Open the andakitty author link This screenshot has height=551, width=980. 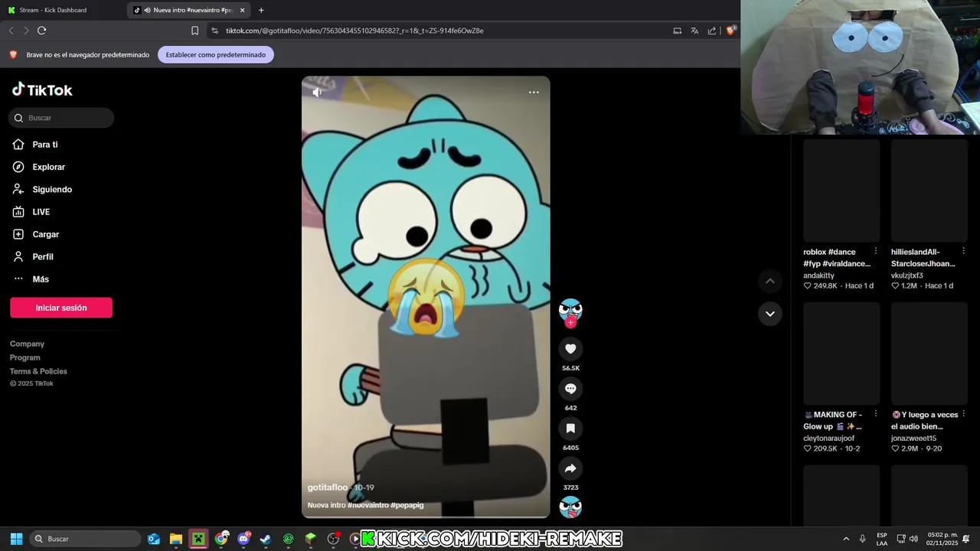[x=818, y=275]
